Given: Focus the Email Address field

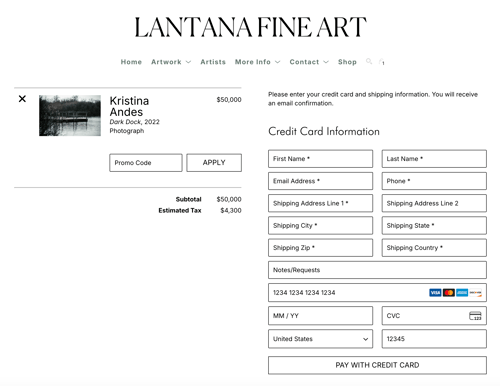Looking at the screenshot, I should [x=320, y=181].
